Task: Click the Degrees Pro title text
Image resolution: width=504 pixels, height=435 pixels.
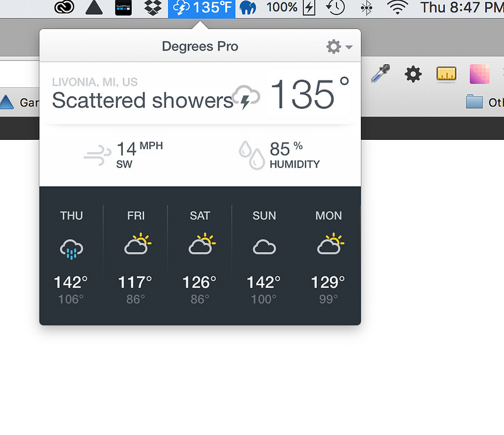Action: point(200,46)
